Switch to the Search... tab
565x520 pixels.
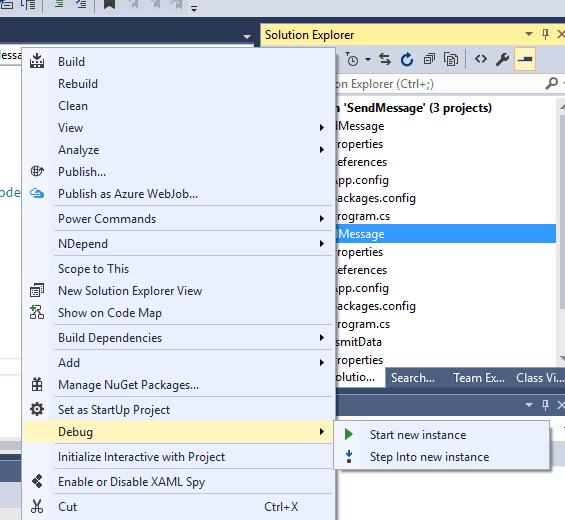coord(413,378)
